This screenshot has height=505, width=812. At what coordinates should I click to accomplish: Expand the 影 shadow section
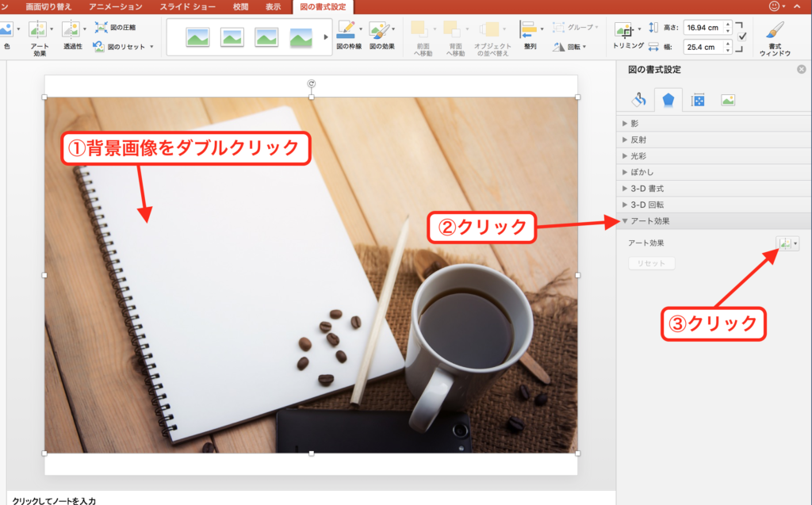point(634,124)
